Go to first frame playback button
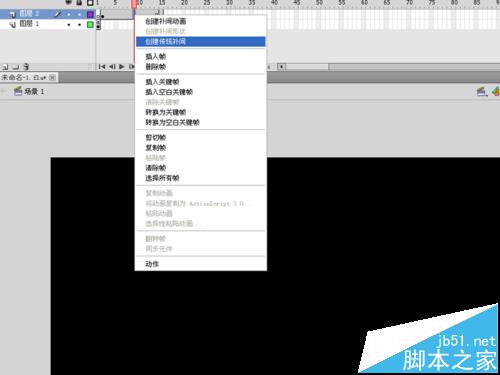The image size is (500, 375). (x=102, y=67)
